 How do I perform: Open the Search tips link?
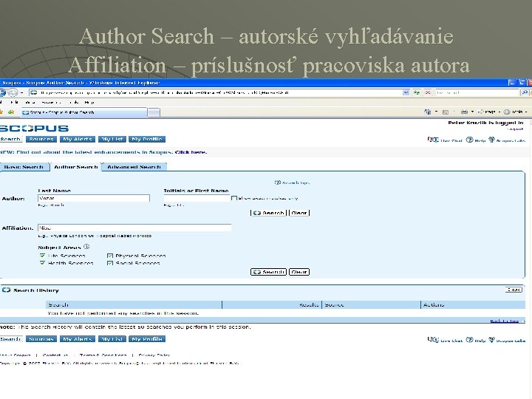[292, 183]
